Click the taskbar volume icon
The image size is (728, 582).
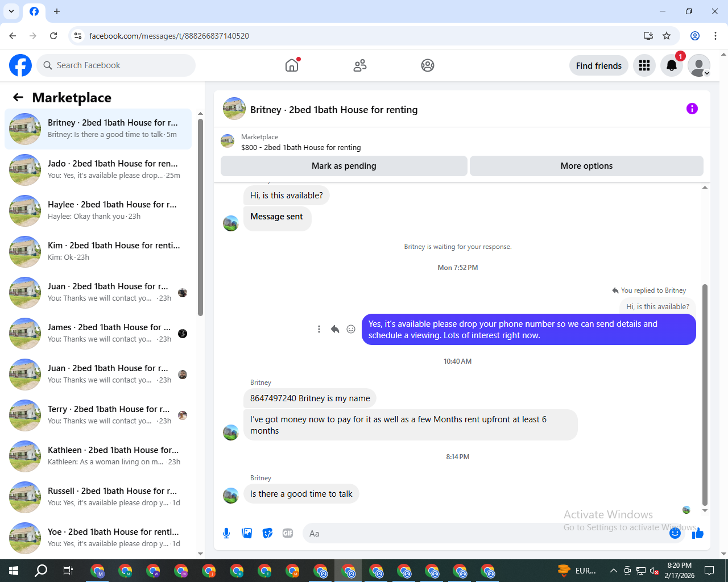pyautogui.click(x=654, y=571)
